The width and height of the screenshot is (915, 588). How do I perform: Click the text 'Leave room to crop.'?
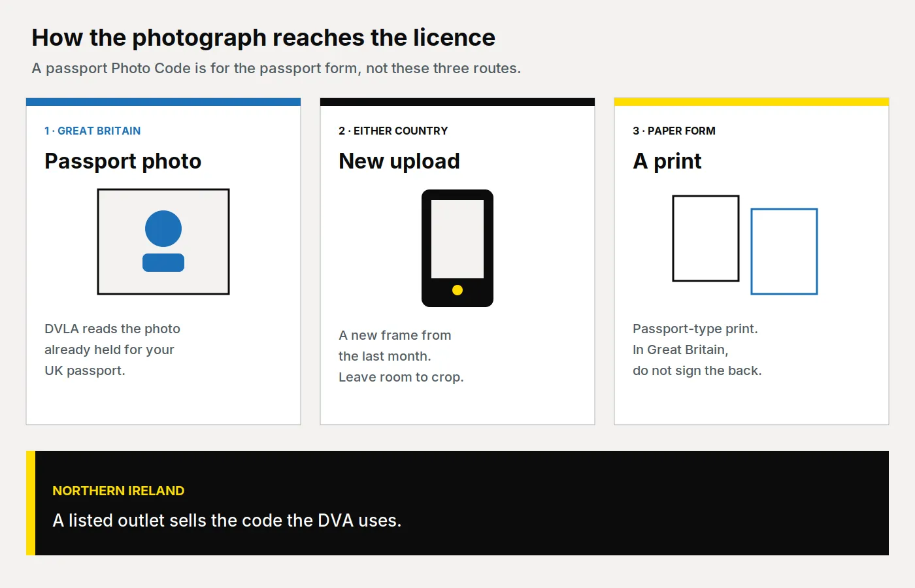(401, 377)
